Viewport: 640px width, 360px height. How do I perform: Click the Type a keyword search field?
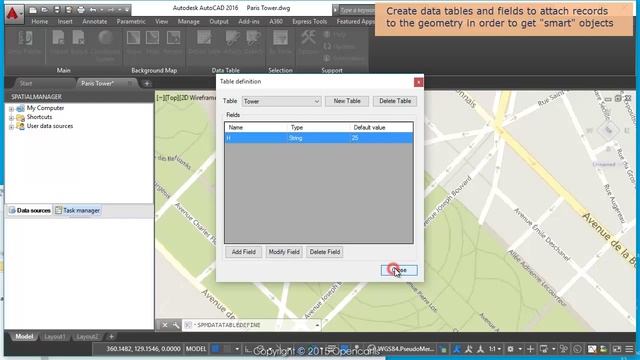356,10
